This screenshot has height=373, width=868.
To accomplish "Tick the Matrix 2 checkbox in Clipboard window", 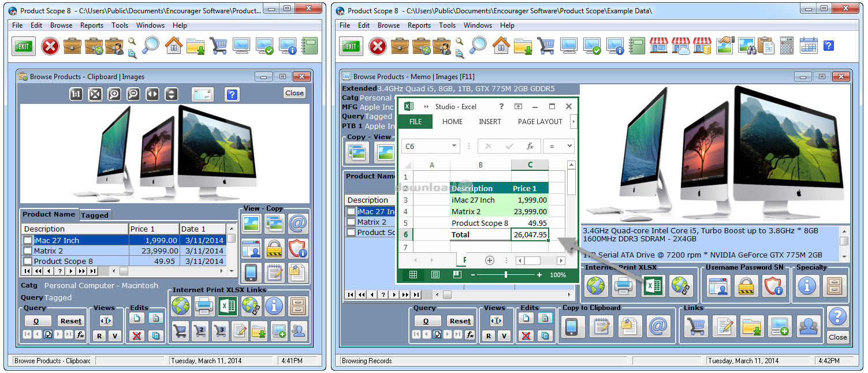I will [x=28, y=251].
